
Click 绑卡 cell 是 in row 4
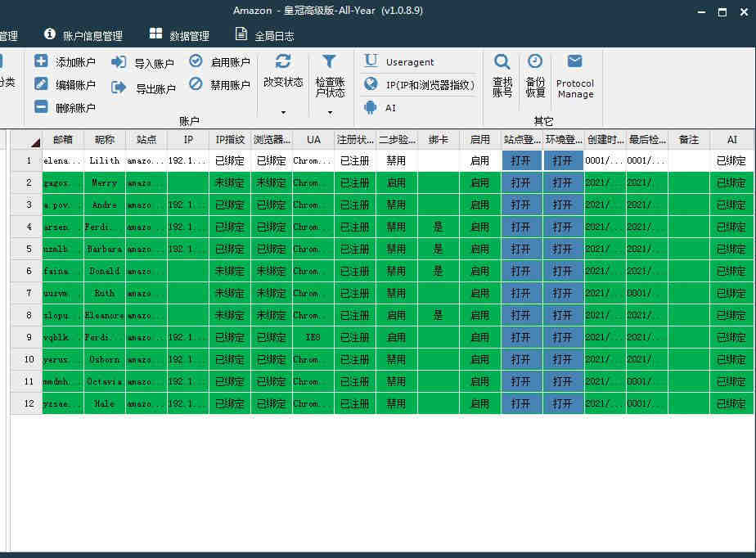[439, 227]
